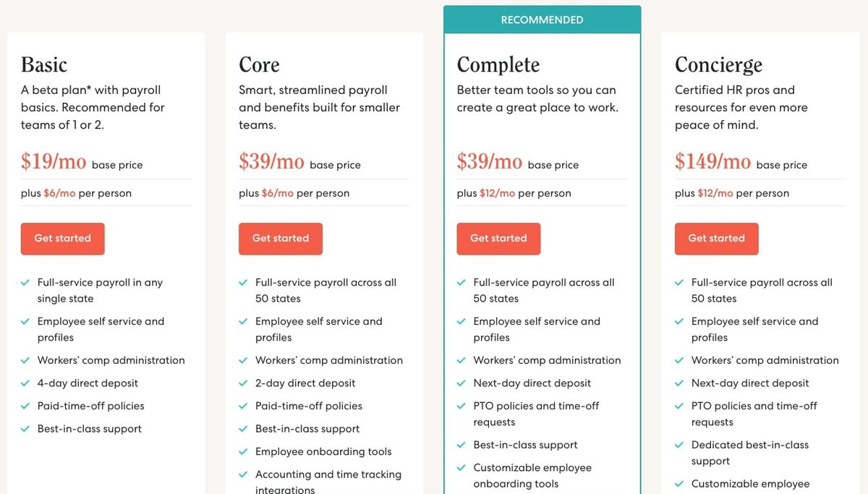
Task: Click Get started under the Basic plan
Action: click(62, 238)
